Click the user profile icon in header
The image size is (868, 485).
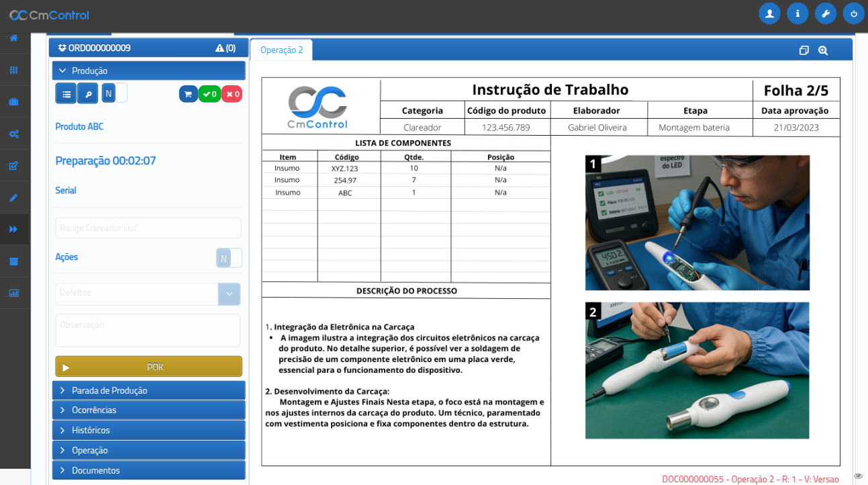(x=769, y=13)
